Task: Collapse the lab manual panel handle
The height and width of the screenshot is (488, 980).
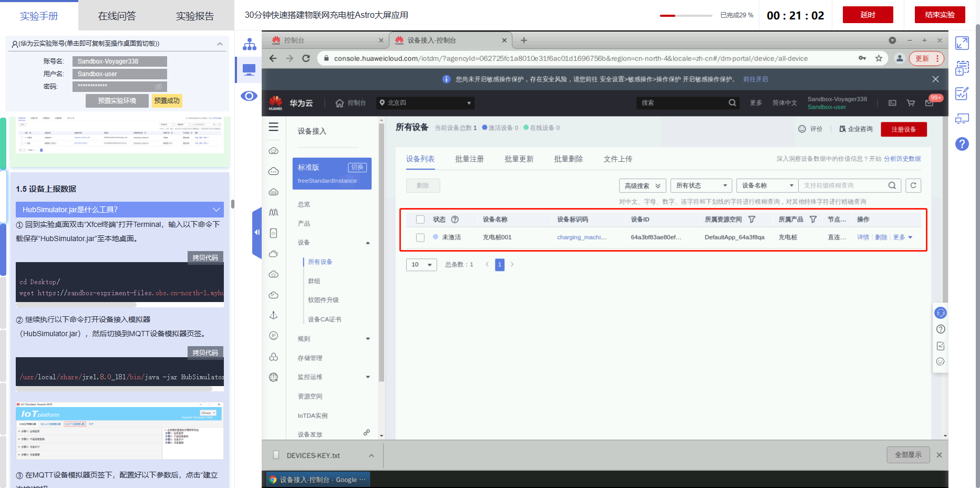Action: [256, 232]
